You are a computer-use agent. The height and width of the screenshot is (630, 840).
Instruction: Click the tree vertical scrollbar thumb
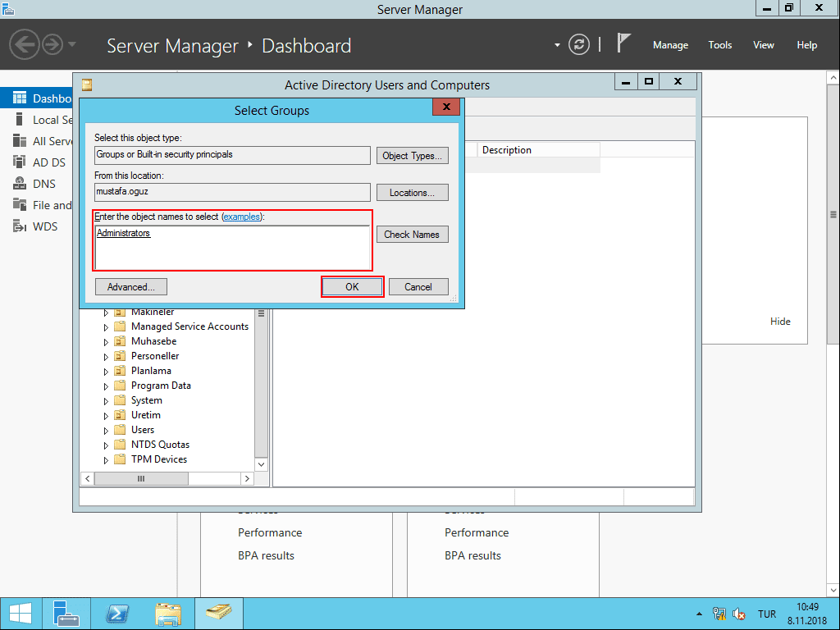[261, 381]
